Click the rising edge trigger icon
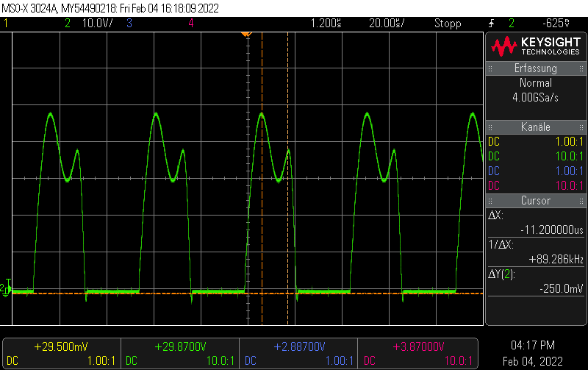 pyautogui.click(x=491, y=24)
